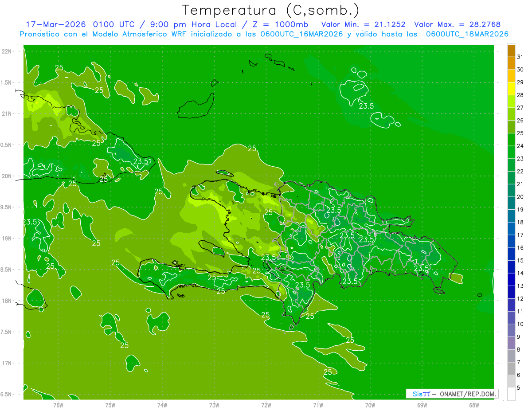Click the colorbar legend value '30'
The height and width of the screenshot is (411, 532).
(520, 70)
